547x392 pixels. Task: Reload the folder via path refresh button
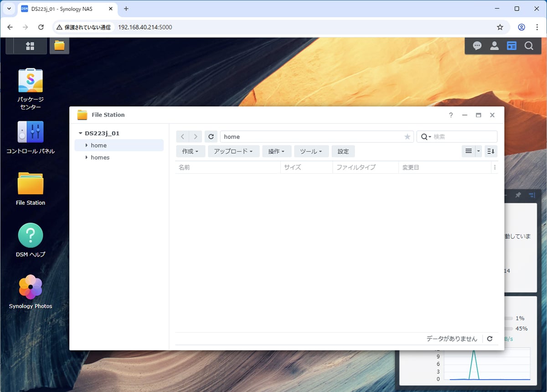[x=211, y=137]
